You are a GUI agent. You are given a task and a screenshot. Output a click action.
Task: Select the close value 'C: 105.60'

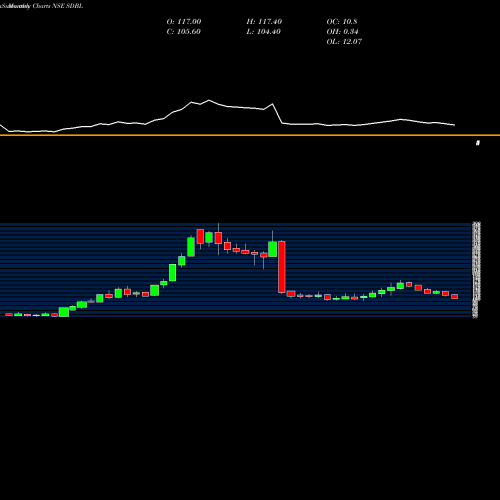coord(183,31)
